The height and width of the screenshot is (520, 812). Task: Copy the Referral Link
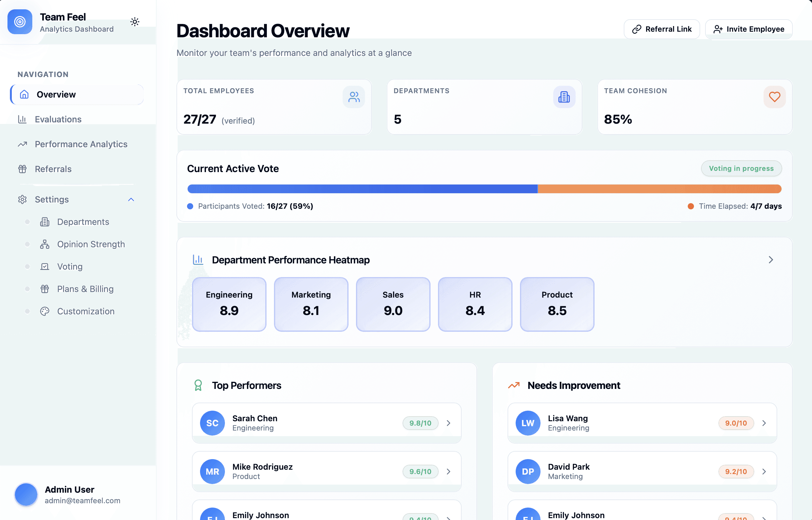click(x=661, y=29)
